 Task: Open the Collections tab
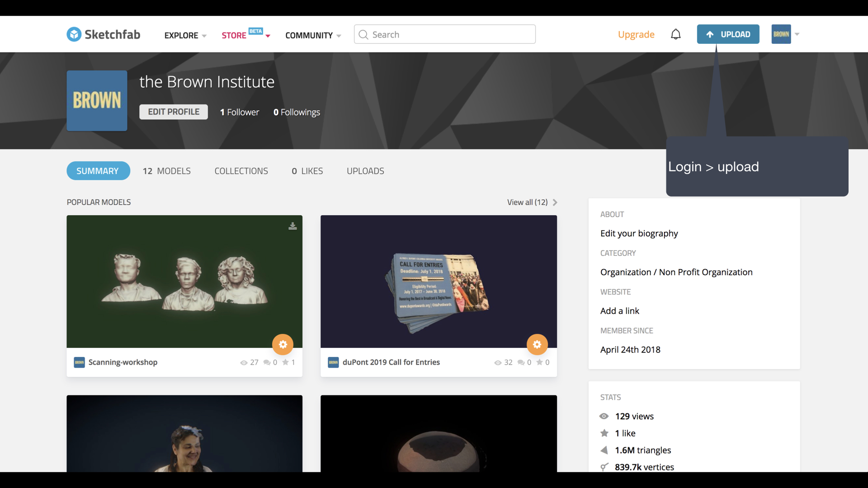[x=241, y=171]
